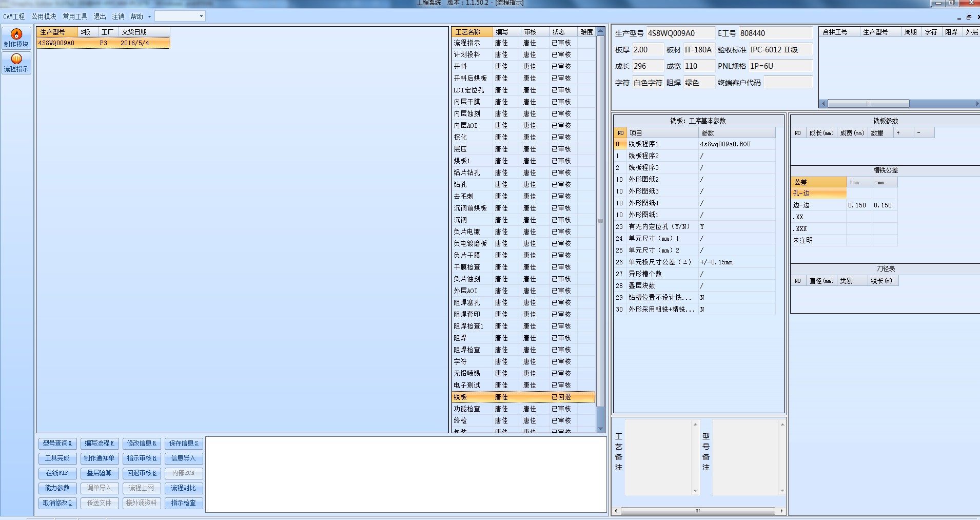This screenshot has width=980, height=520.
Task: Open the 常用工具 menu
Action: 75,16
